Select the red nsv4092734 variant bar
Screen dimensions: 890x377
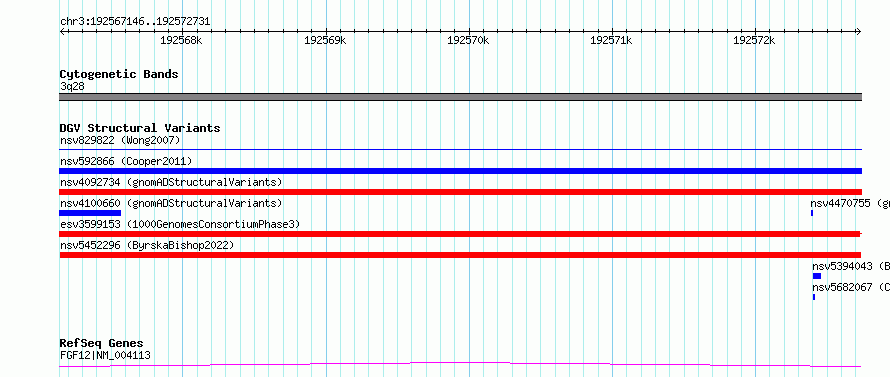460,192
